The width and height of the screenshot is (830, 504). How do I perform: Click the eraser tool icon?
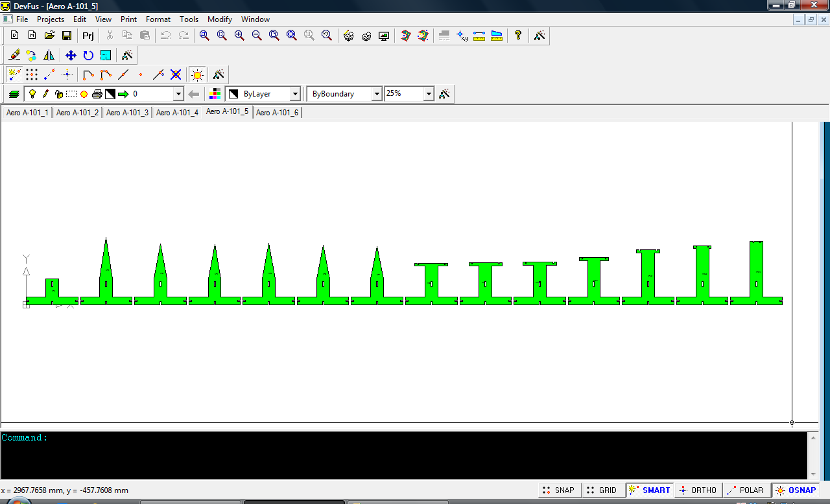(x=14, y=55)
